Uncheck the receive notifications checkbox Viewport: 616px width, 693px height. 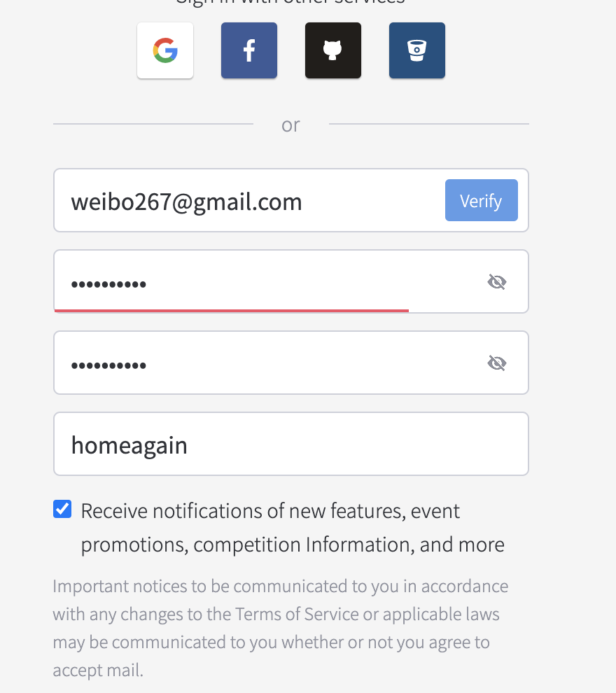click(62, 509)
